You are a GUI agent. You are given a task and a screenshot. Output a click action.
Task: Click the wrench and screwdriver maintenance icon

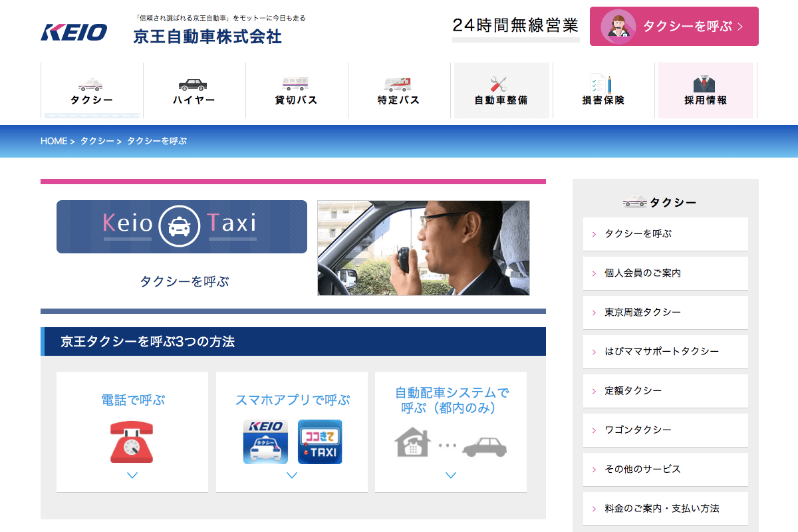click(499, 84)
